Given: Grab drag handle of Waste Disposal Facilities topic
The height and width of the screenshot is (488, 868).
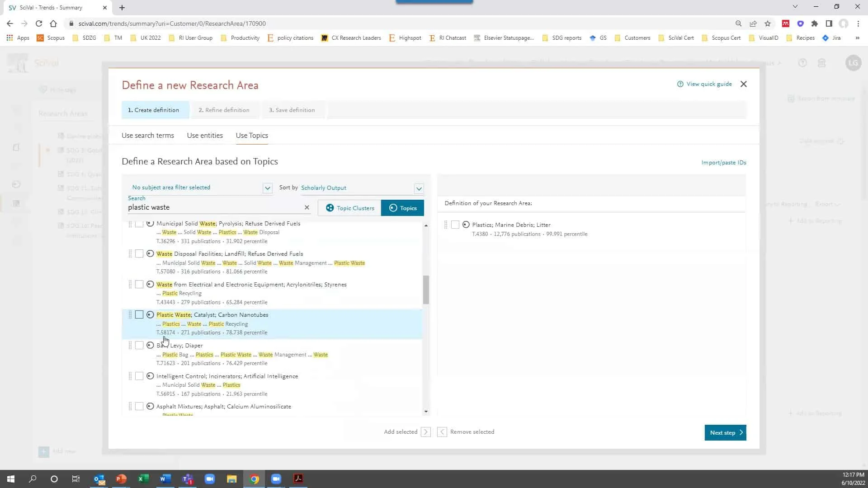Looking at the screenshot, I should pyautogui.click(x=130, y=254).
